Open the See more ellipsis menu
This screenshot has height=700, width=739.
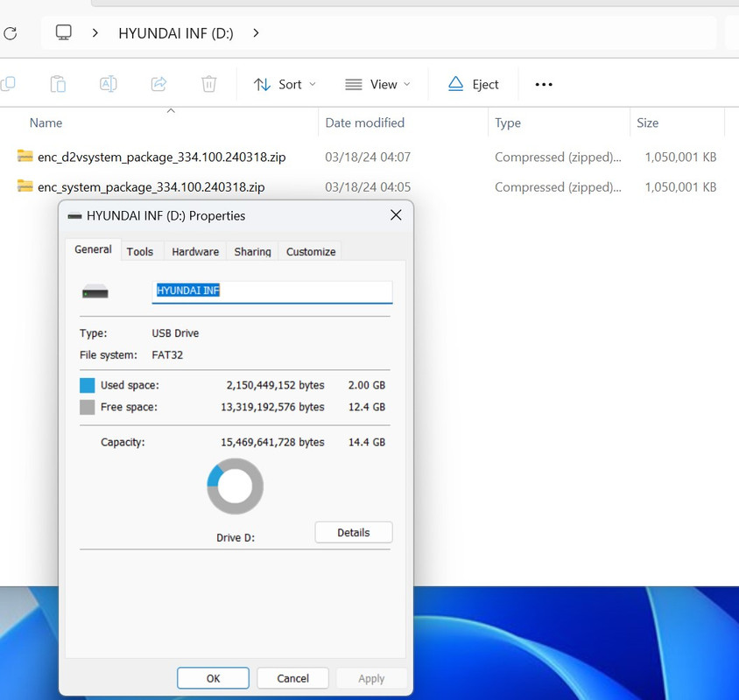click(544, 85)
